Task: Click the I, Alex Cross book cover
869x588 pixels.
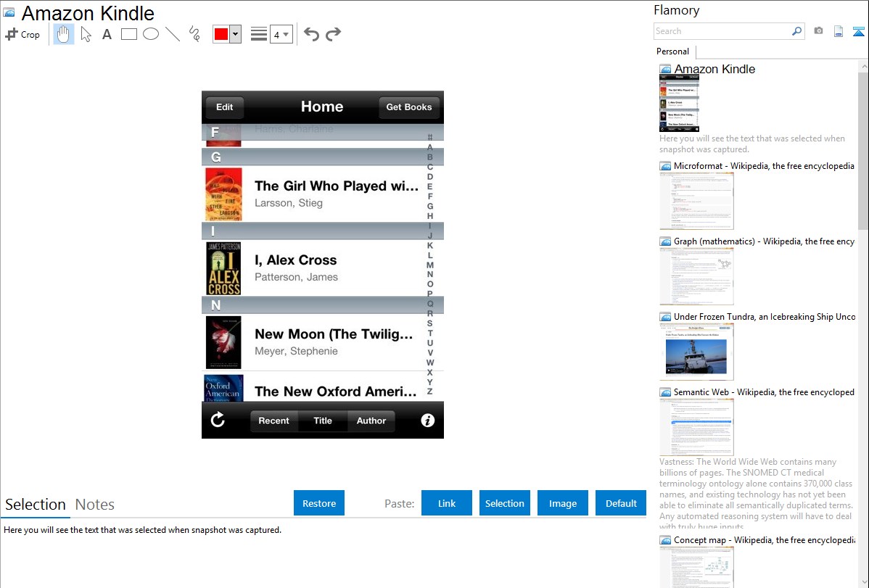Action: click(x=223, y=268)
